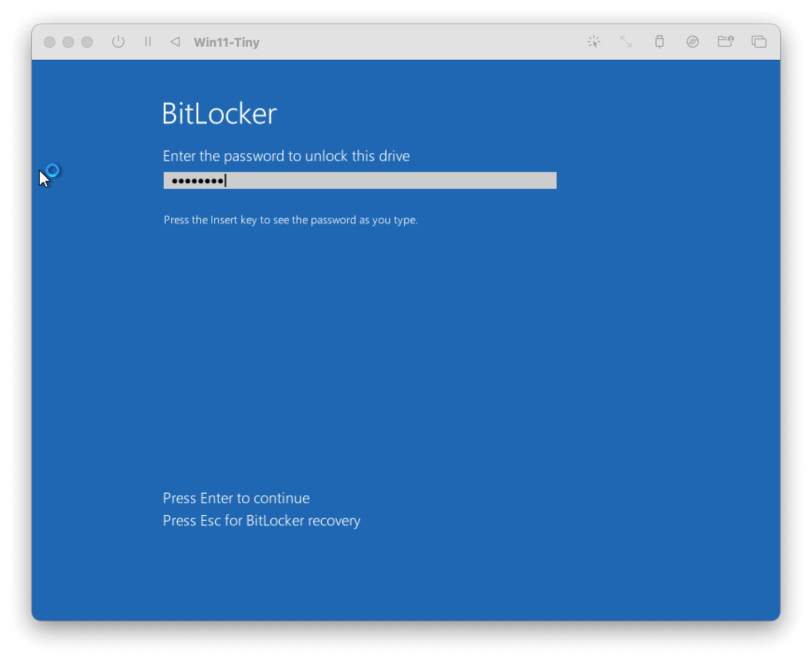The height and width of the screenshot is (660, 812).
Task: Select the BitLocker password entry field
Action: pyautogui.click(x=359, y=180)
